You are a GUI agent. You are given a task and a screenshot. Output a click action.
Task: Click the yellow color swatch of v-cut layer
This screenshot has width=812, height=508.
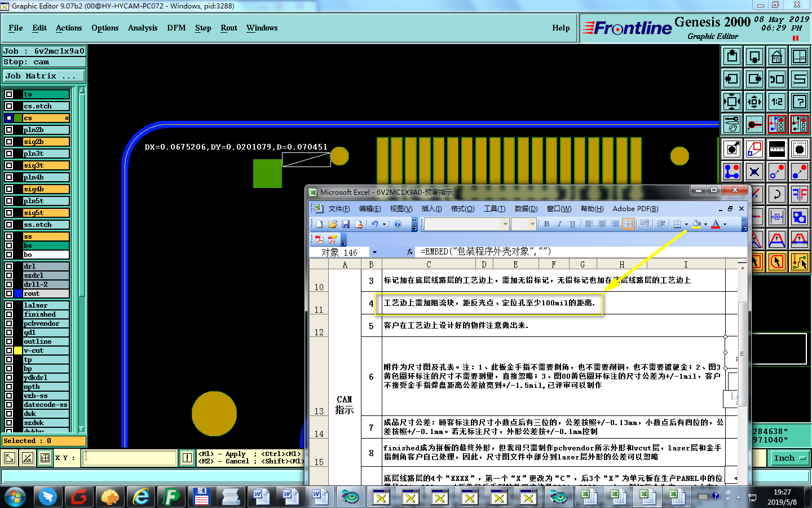18,351
